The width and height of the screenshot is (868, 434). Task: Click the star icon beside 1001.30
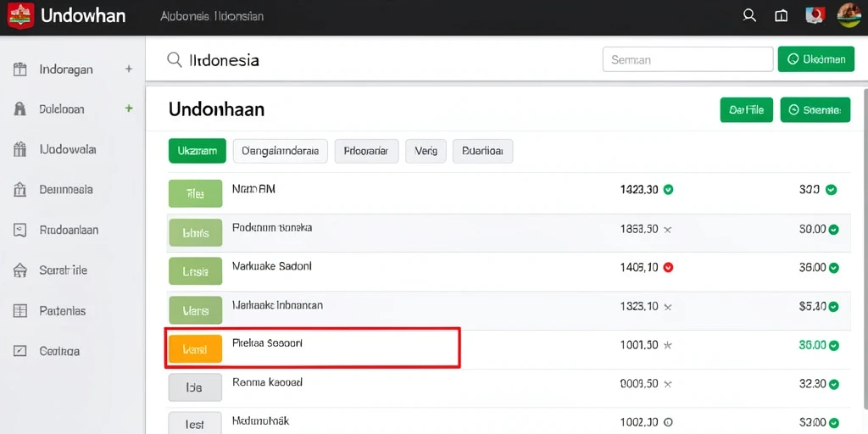[x=668, y=345]
